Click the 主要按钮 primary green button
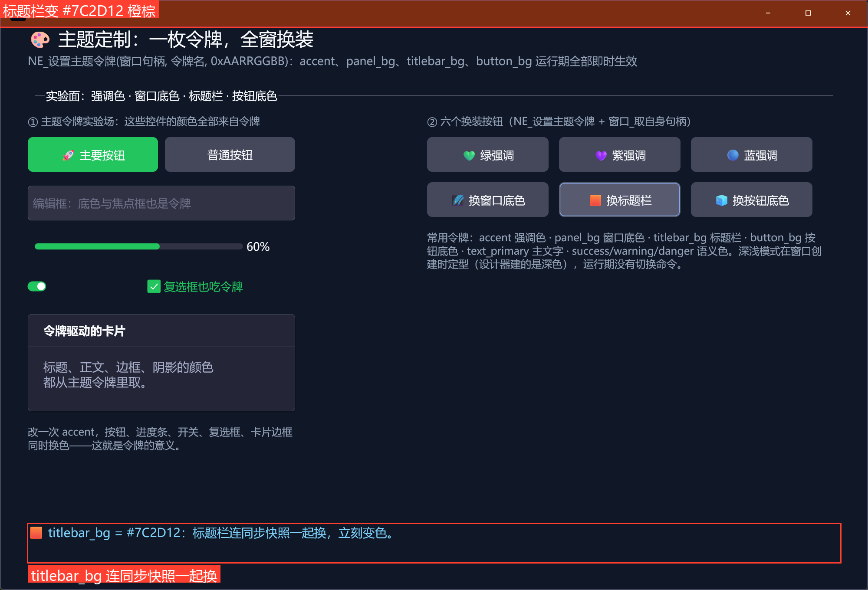 pyautogui.click(x=93, y=154)
